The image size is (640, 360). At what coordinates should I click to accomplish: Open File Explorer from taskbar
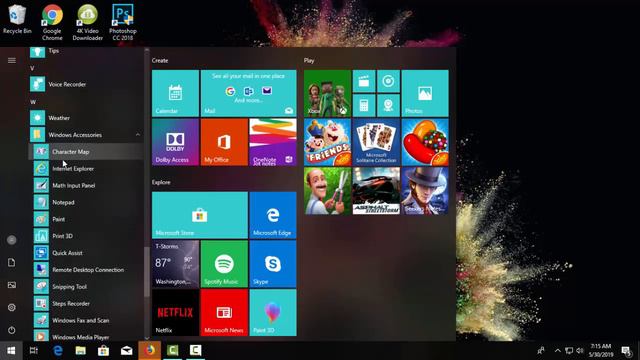click(80, 351)
